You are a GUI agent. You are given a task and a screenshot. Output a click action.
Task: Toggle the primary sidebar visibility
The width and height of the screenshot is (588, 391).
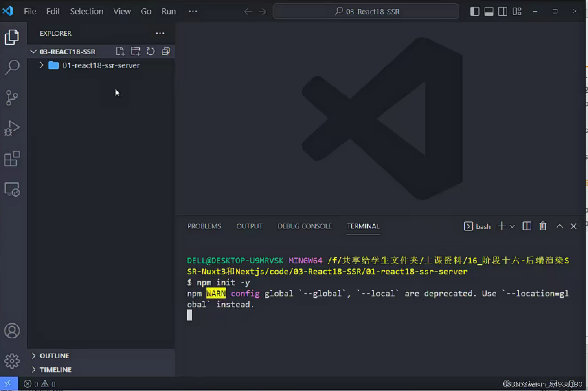point(474,11)
